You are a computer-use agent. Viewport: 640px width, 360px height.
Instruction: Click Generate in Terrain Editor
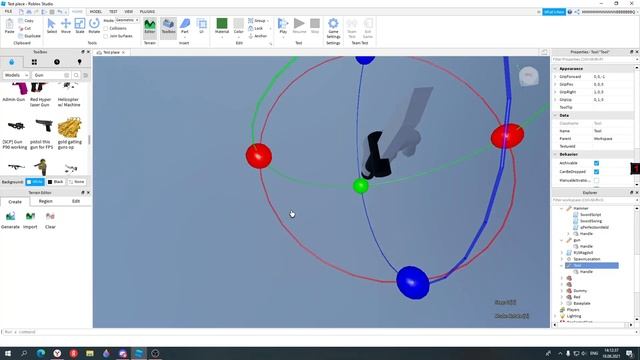click(10, 220)
